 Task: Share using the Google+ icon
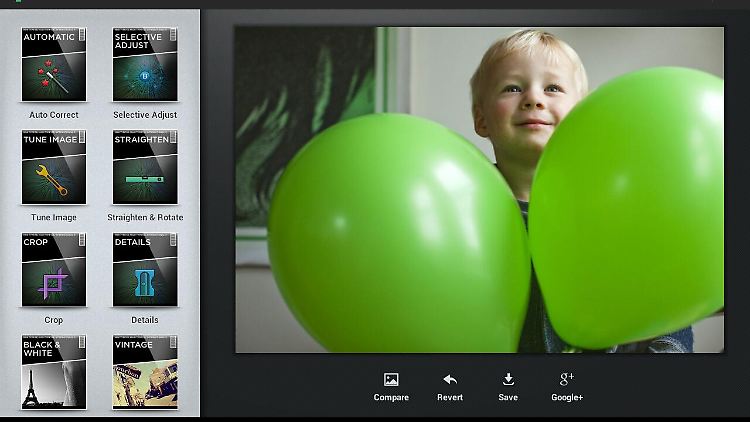pos(566,379)
